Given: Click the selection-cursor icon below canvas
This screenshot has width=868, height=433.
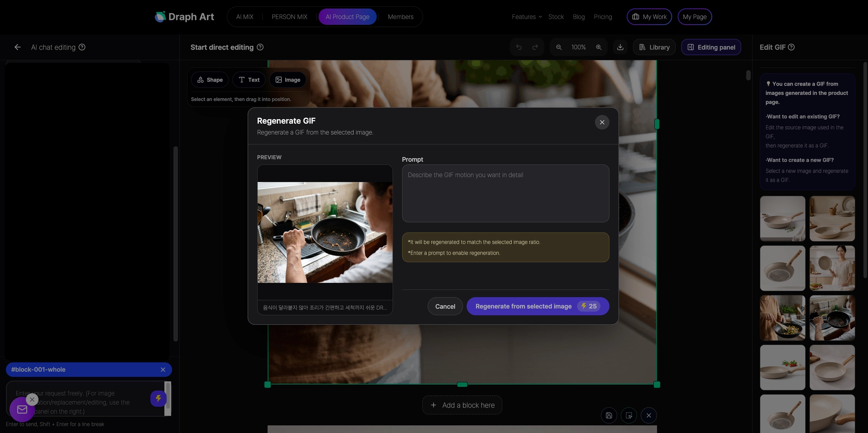Looking at the screenshot, I should click(629, 416).
